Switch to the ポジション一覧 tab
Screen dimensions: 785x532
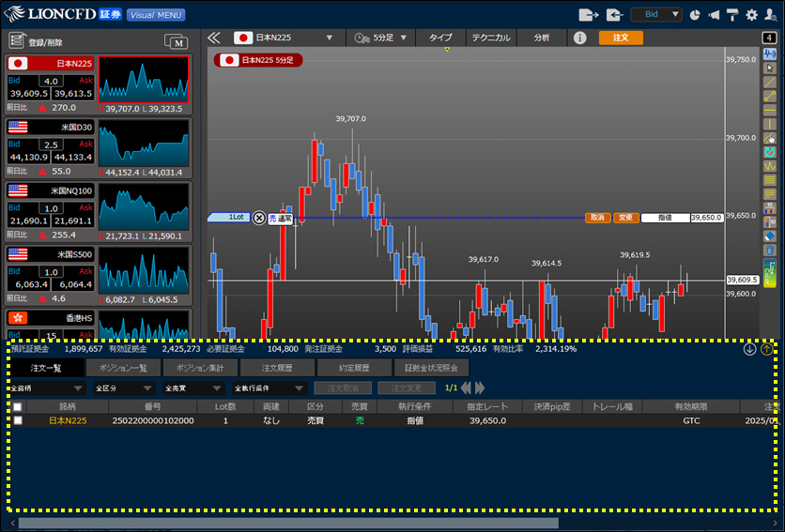pyautogui.click(x=124, y=368)
